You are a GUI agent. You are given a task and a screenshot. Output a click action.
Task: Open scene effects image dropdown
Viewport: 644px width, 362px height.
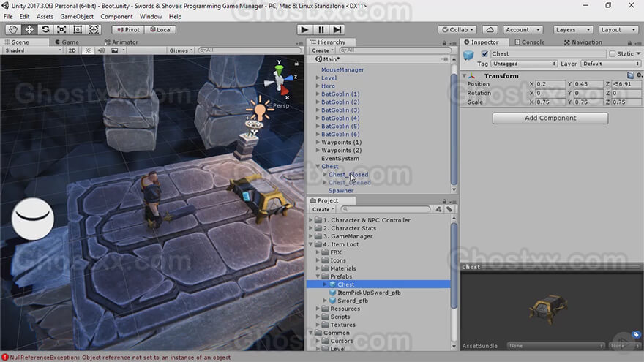(118, 50)
